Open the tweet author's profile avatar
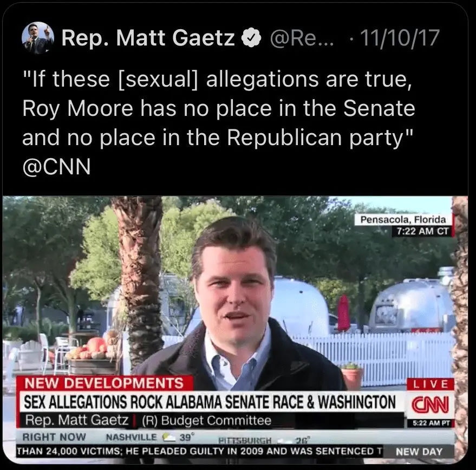The image size is (476, 470). tap(38, 38)
